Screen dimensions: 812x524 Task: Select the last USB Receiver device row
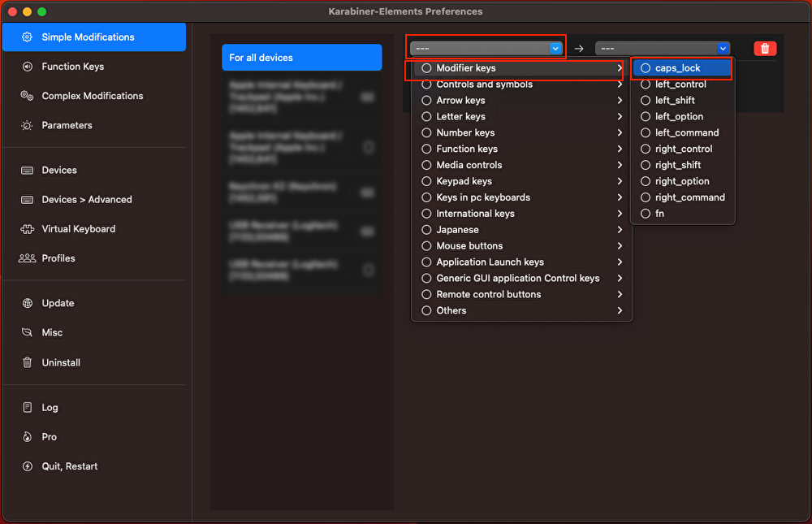[302, 270]
